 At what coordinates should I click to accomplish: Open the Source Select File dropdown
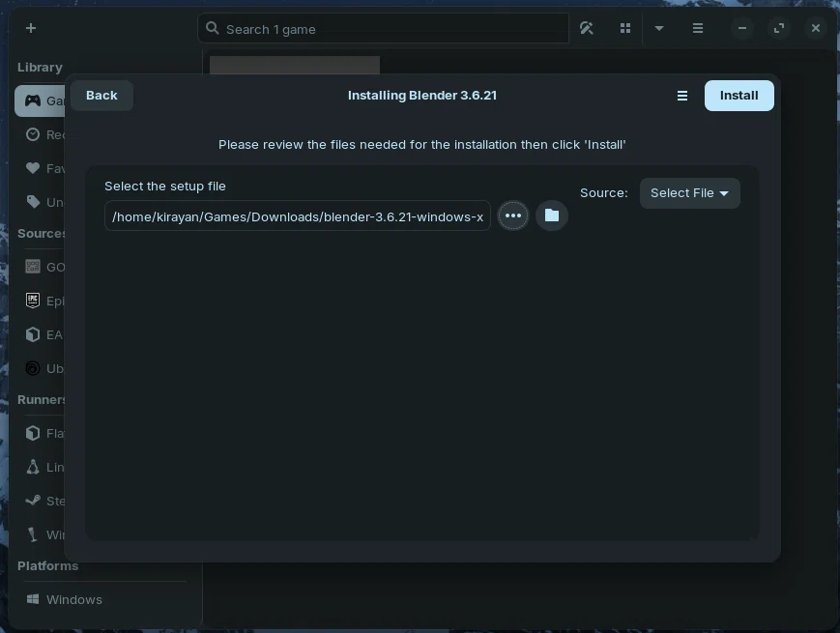coord(689,192)
